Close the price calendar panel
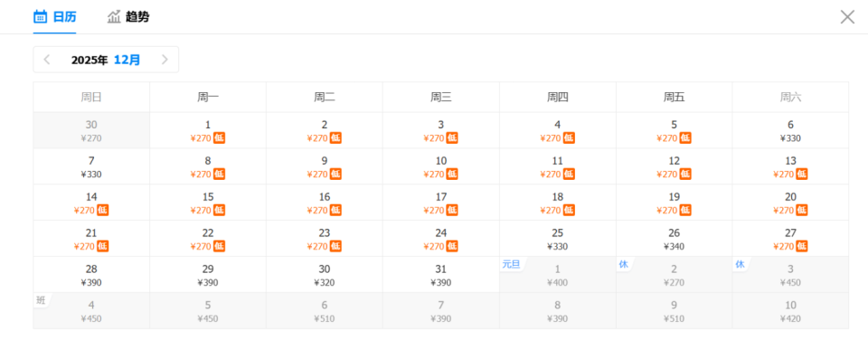Screen dimensions: 868x349 847,16
